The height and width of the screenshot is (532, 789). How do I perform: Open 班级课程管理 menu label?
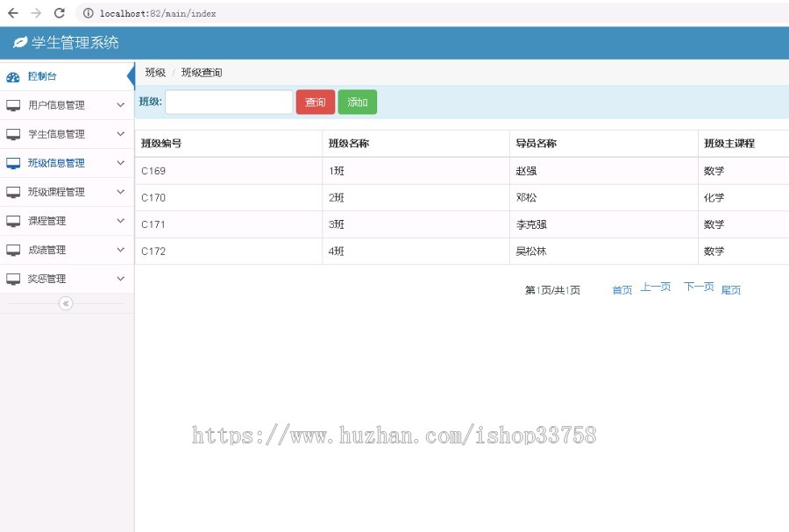pyautogui.click(x=56, y=192)
